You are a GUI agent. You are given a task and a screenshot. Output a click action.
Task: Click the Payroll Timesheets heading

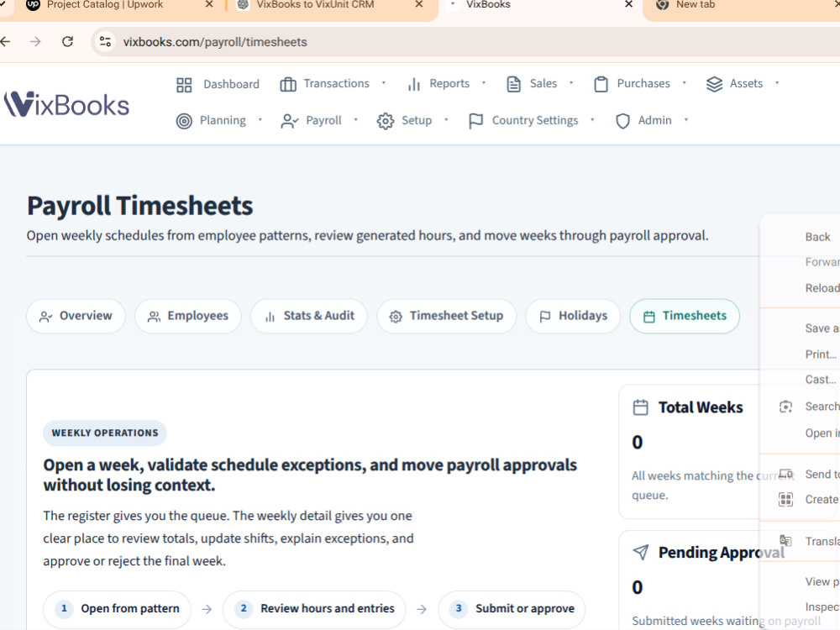(x=139, y=206)
